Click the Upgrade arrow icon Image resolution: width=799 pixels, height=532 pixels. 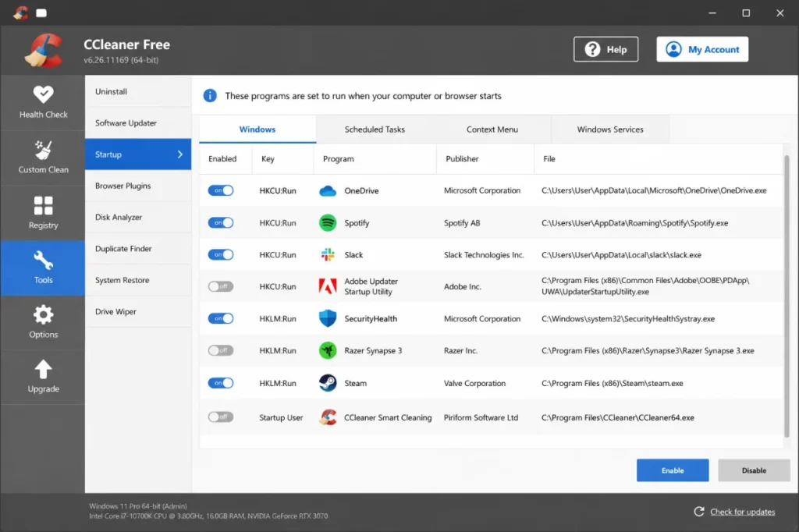[44, 370]
